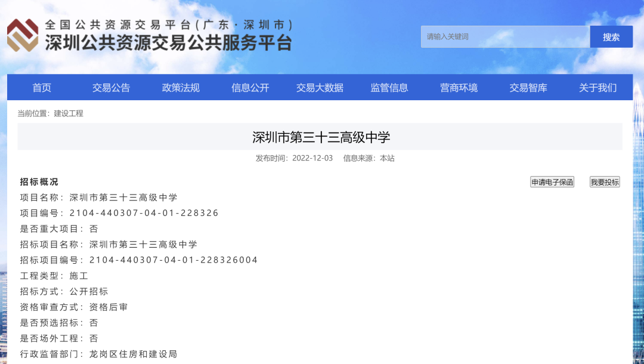Open the 交易公告 menu item

click(111, 87)
